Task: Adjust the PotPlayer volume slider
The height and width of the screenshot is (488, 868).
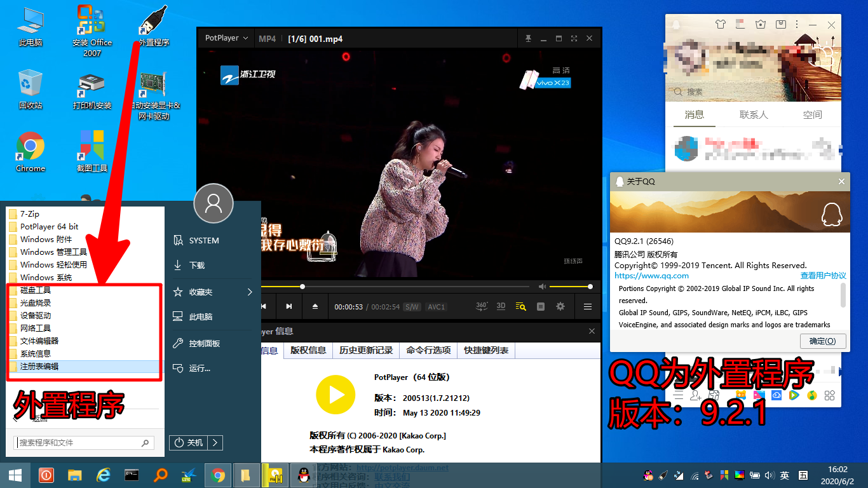Action: (x=571, y=287)
